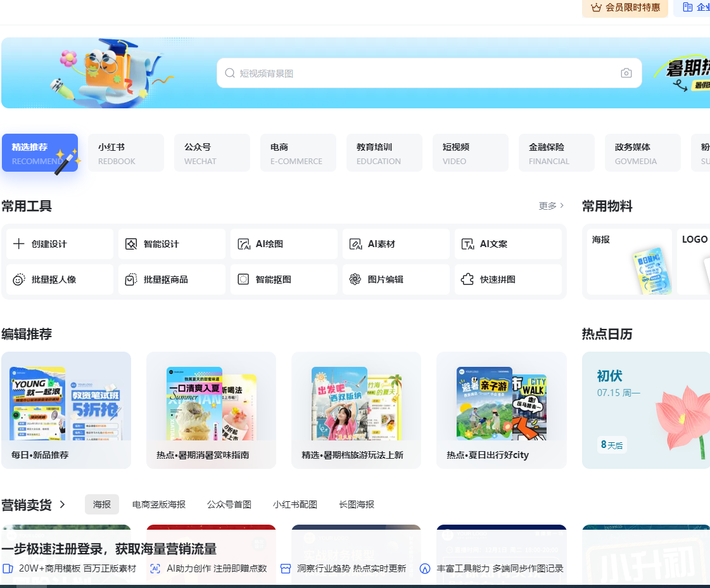This screenshot has height=588, width=710.
Task: Click the AI素材 tool icon
Action: click(x=355, y=244)
